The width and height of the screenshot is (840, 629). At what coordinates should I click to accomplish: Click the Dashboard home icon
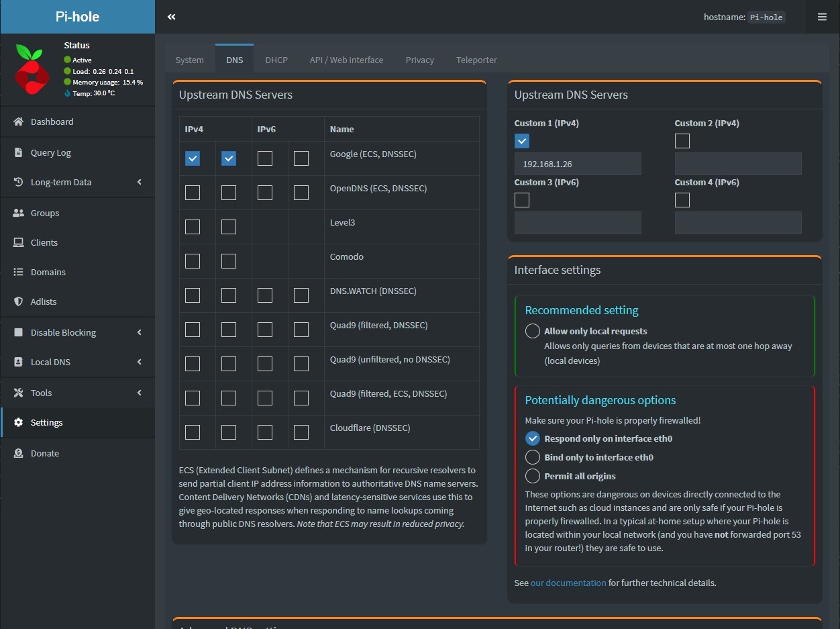(x=18, y=122)
